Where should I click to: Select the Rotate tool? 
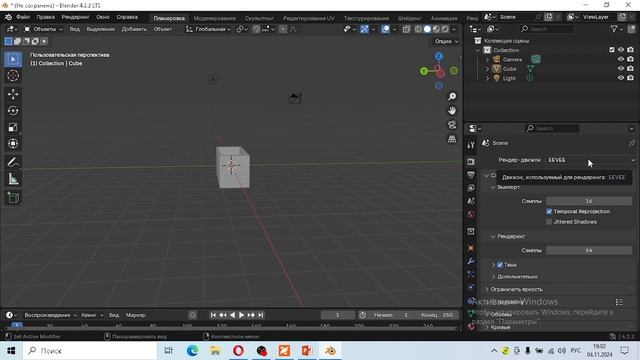point(13,111)
